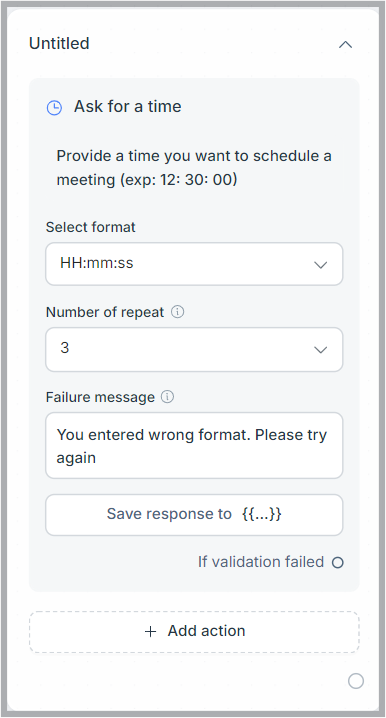This screenshot has height=718, width=386.
Task: Click the Untitled block title
Action: coord(59,44)
